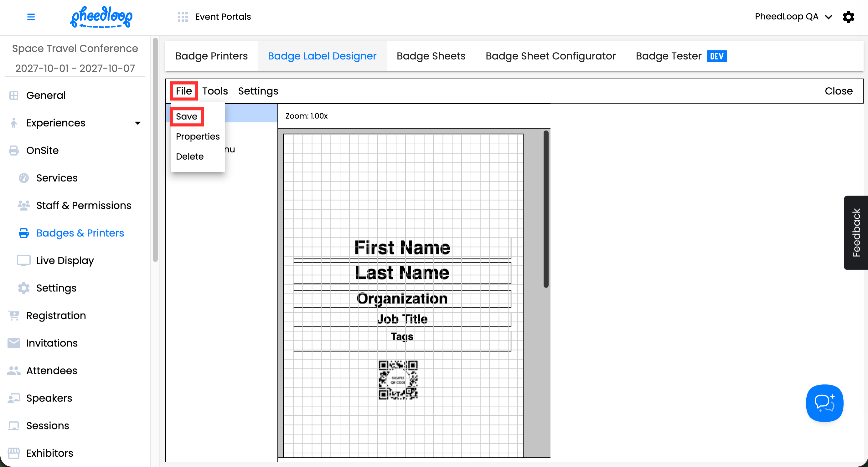Click the Badges & Printers printer icon

23,233
